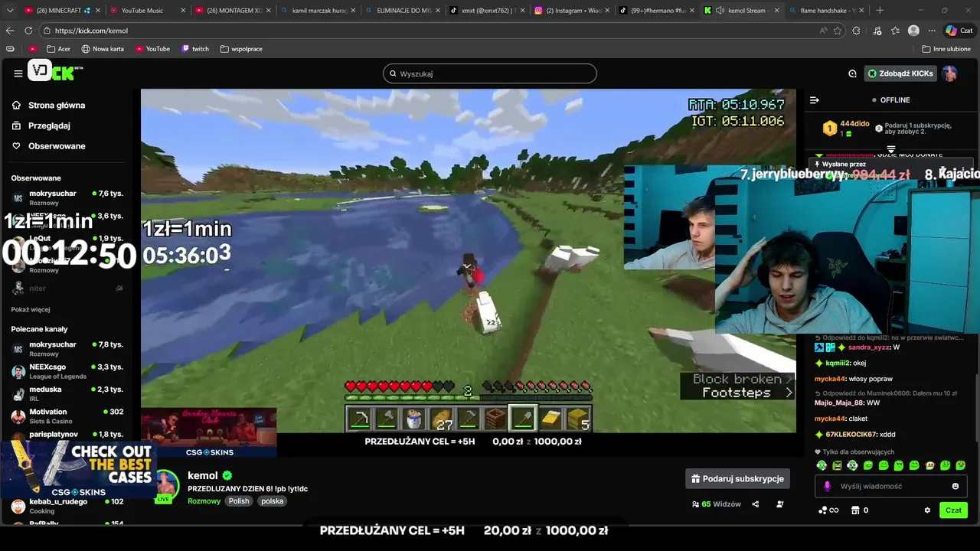
Task: Click the share stream icon
Action: (756, 504)
